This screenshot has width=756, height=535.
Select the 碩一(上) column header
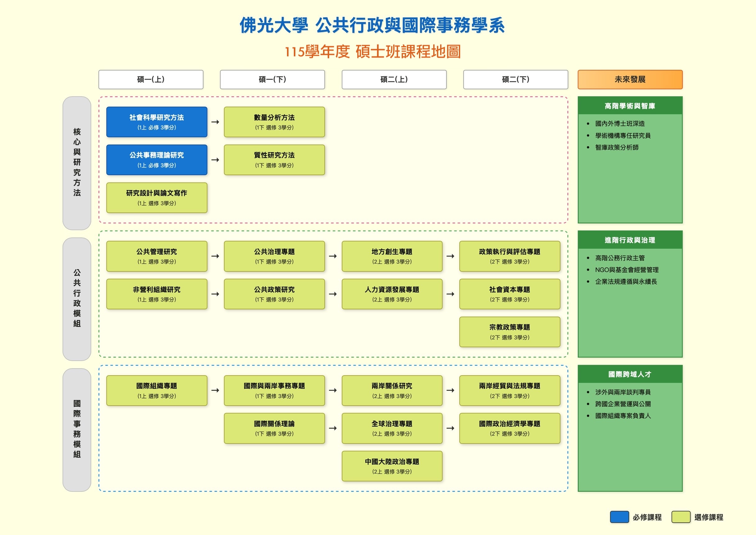click(151, 80)
